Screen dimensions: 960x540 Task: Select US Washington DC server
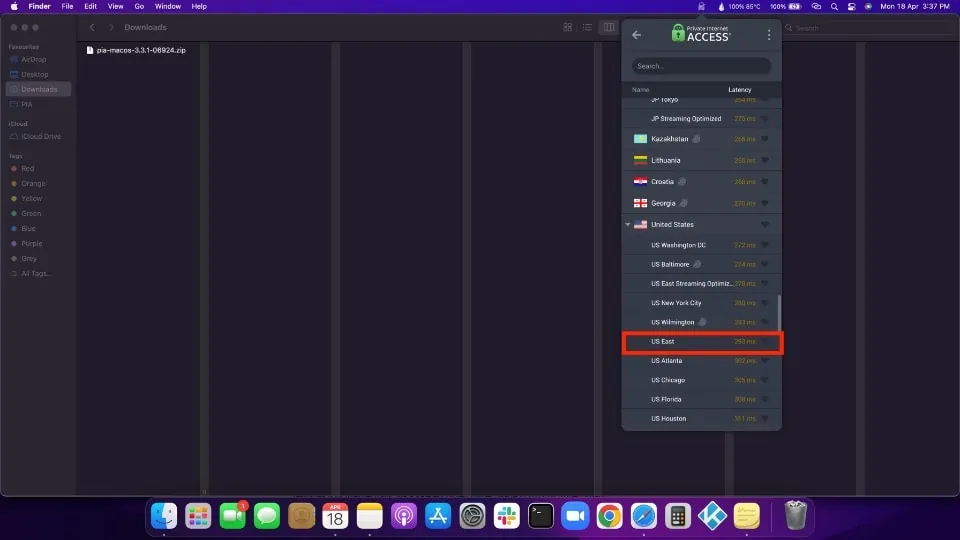pos(702,245)
